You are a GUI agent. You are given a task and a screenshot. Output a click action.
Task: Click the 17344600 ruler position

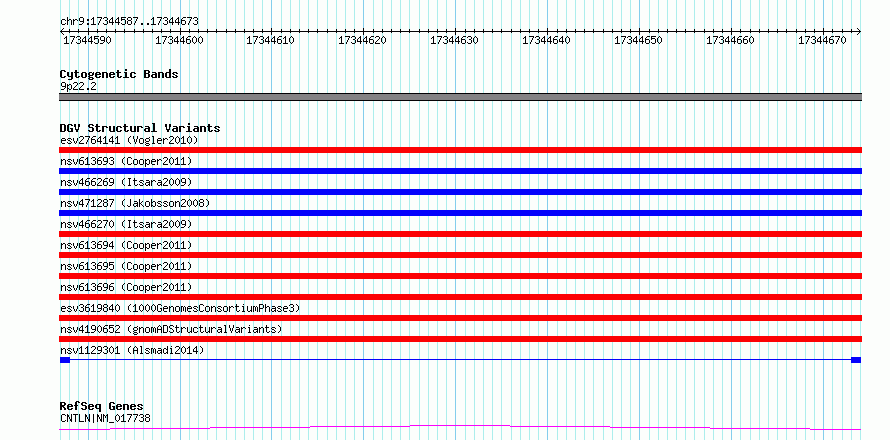pos(179,40)
